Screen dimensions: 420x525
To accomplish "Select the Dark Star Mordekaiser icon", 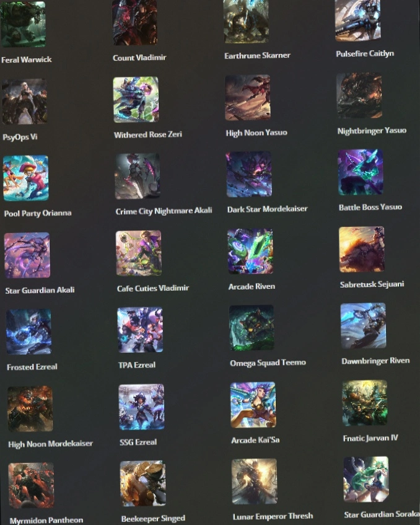I will coord(249,174).
